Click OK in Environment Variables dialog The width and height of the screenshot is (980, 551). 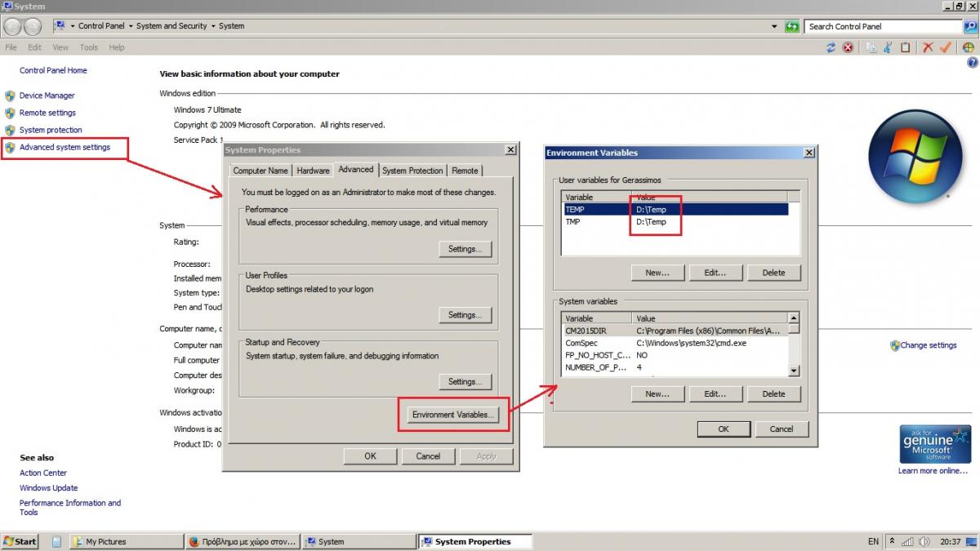pos(723,429)
